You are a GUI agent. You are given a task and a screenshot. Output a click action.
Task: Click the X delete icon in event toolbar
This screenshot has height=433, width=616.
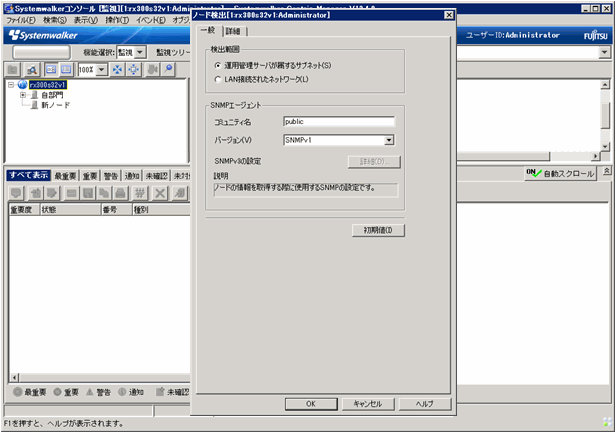[160, 193]
